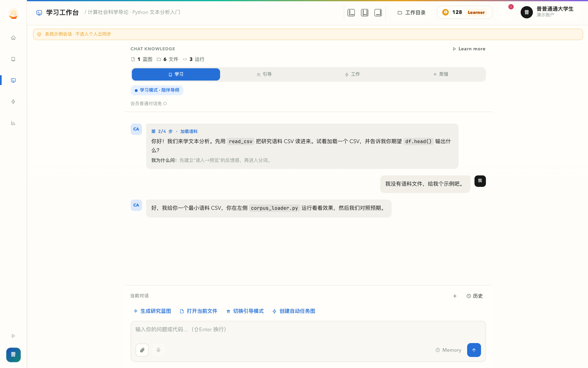Click 切换引导模式 quick action
The image size is (588, 368).
click(245, 311)
